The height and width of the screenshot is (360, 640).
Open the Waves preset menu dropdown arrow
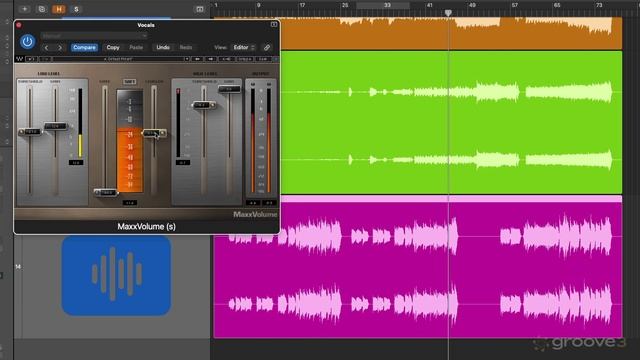click(187, 59)
